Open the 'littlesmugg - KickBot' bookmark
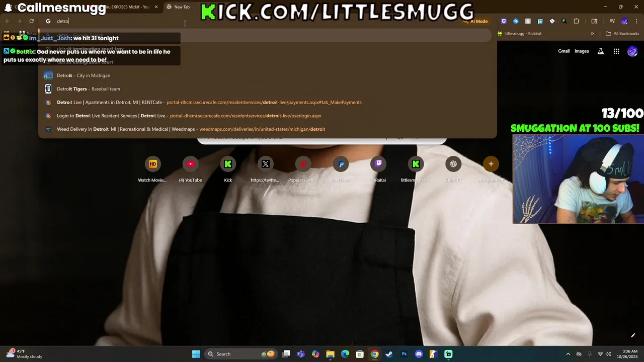Image resolution: width=644 pixels, height=362 pixels. 520,34
